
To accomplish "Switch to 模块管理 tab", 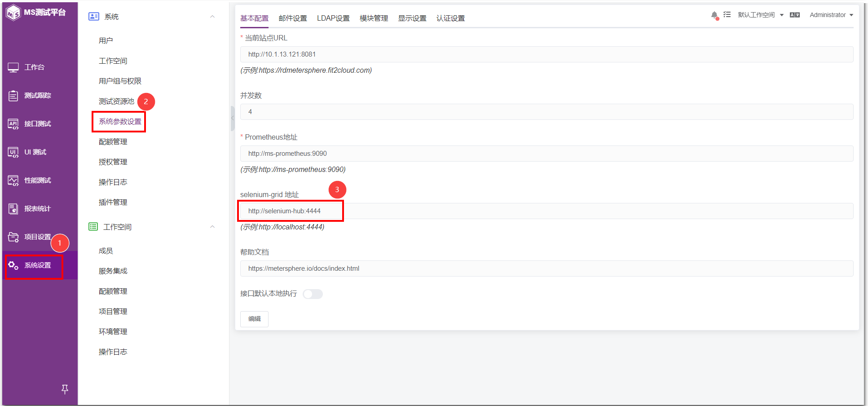I will pyautogui.click(x=374, y=18).
